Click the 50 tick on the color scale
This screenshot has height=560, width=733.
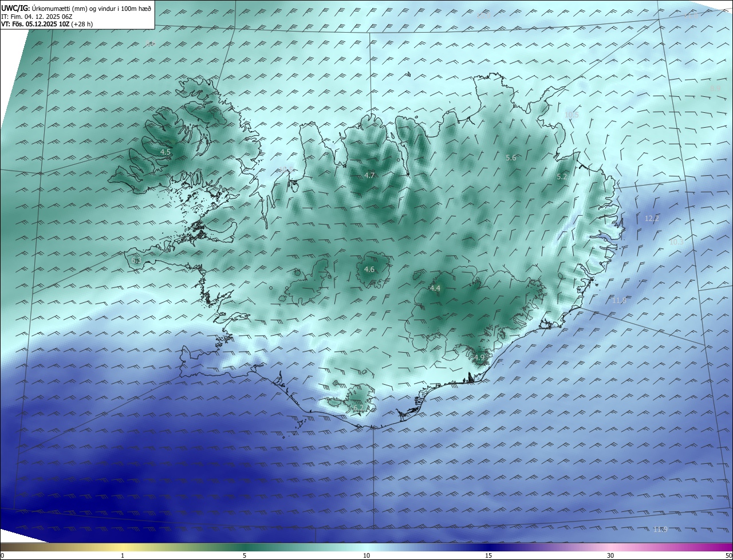[729, 555]
